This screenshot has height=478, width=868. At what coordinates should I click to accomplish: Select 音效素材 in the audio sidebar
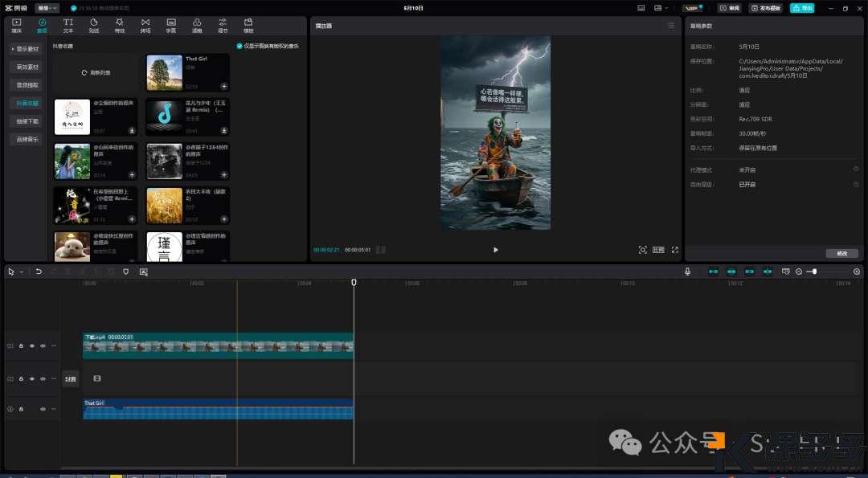(27, 67)
